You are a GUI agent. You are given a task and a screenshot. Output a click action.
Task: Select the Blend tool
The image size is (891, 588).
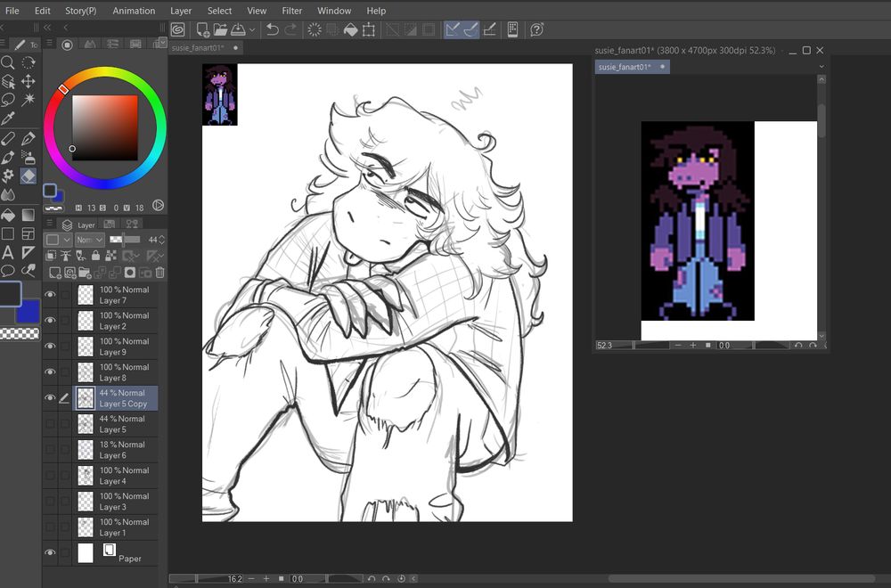pyautogui.click(x=8, y=195)
